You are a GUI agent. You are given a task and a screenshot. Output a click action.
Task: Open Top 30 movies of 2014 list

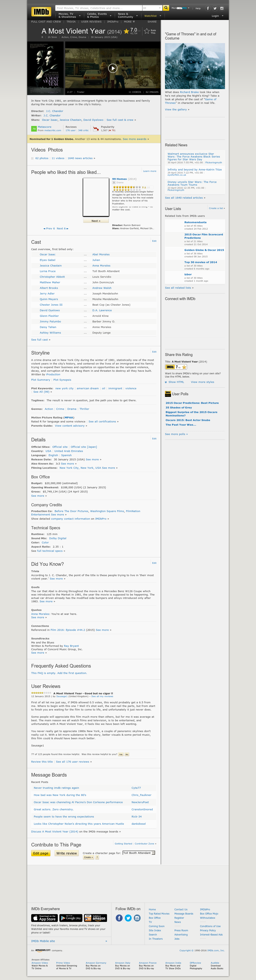[201, 262]
